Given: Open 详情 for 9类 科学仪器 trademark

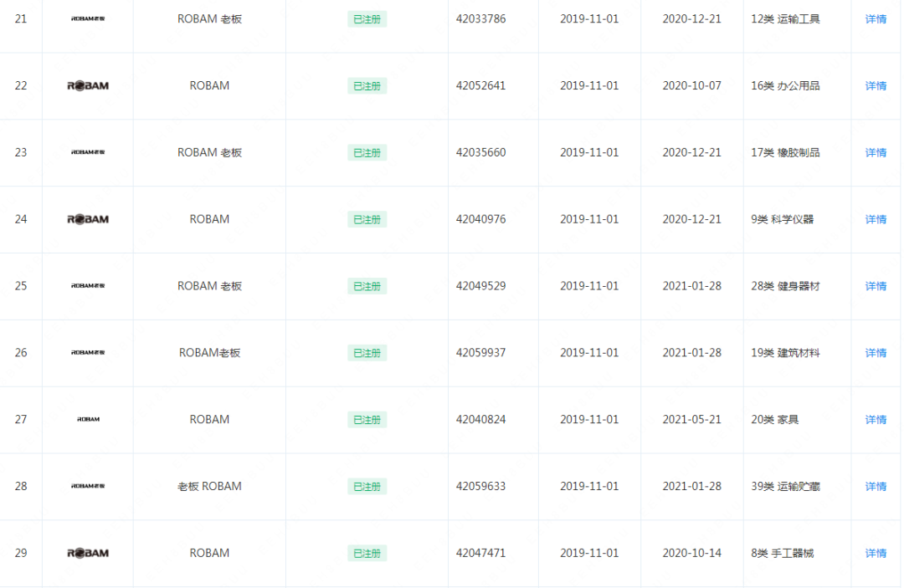Looking at the screenshot, I should (x=876, y=219).
